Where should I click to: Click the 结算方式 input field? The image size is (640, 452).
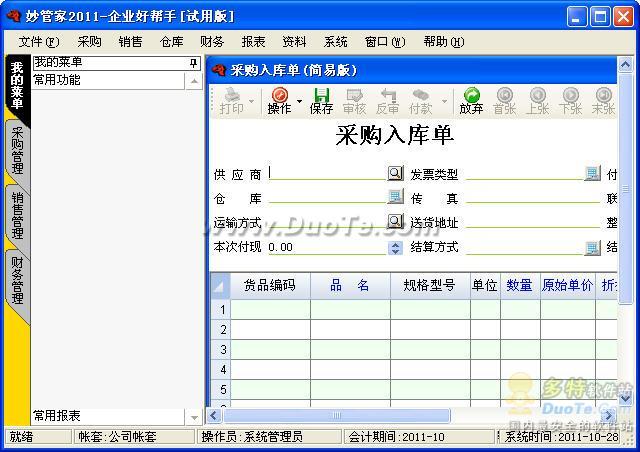point(525,247)
